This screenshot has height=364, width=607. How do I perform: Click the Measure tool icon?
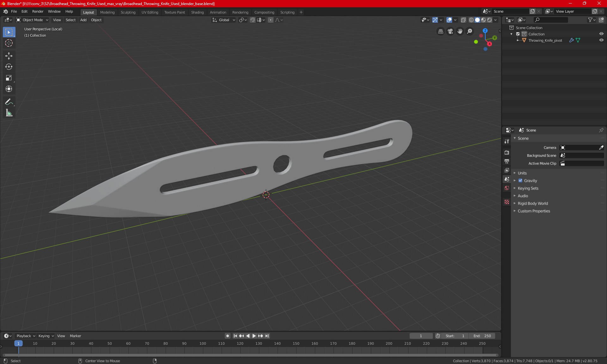point(9,113)
